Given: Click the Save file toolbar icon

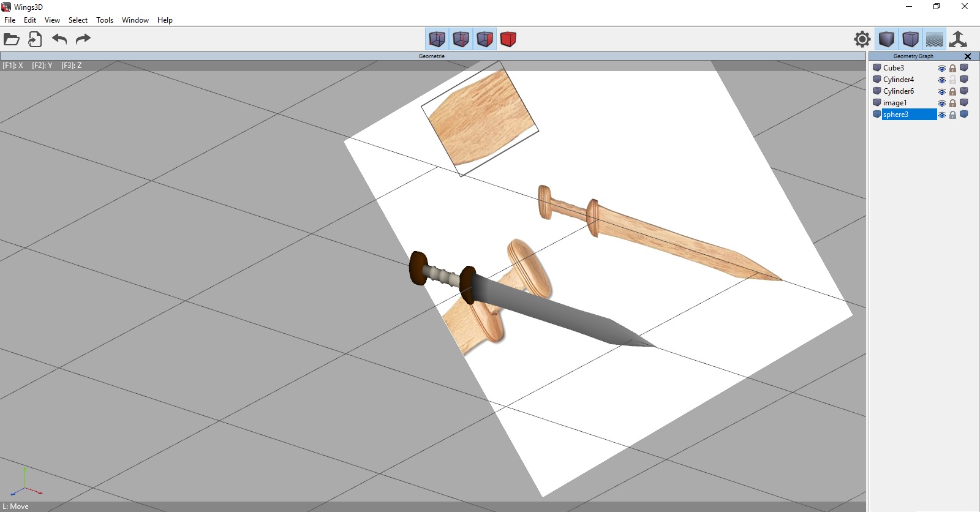Looking at the screenshot, I should pyautogui.click(x=35, y=40).
